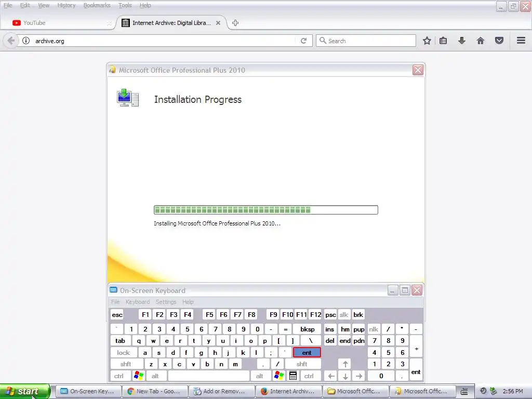Toggle the right shft key
This screenshot has height=399, width=532.
(x=302, y=364)
